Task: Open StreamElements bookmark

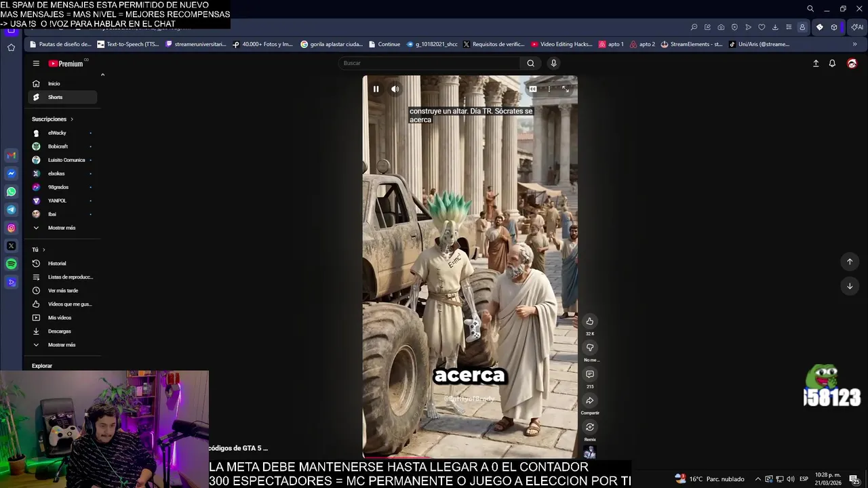Action: click(692, 44)
